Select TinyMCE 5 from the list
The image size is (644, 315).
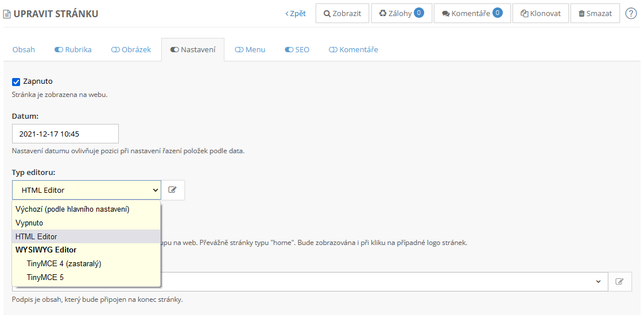[x=45, y=277]
